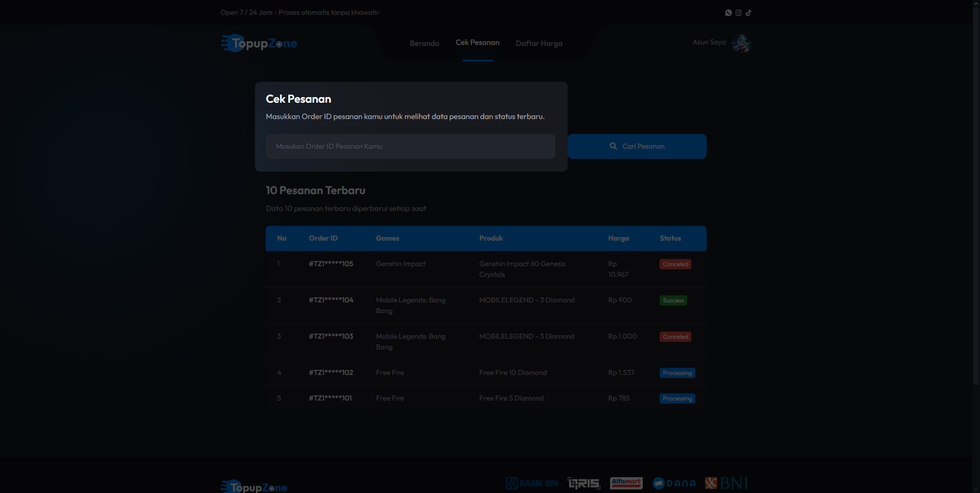This screenshot has width=980, height=493.
Task: Click the TopupZone footer logo
Action: click(254, 487)
